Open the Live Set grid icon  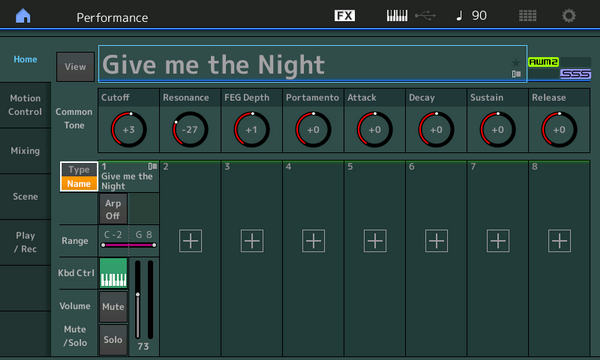coord(527,16)
